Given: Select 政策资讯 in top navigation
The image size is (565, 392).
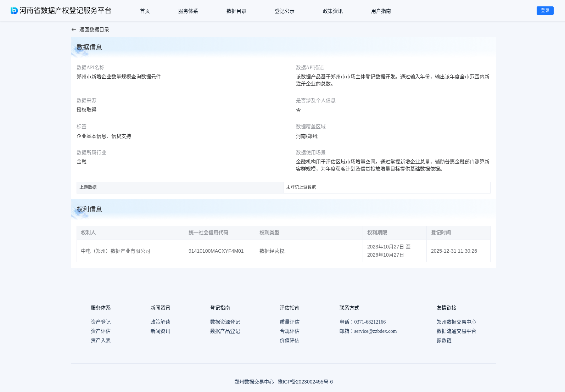Looking at the screenshot, I should click(x=333, y=11).
